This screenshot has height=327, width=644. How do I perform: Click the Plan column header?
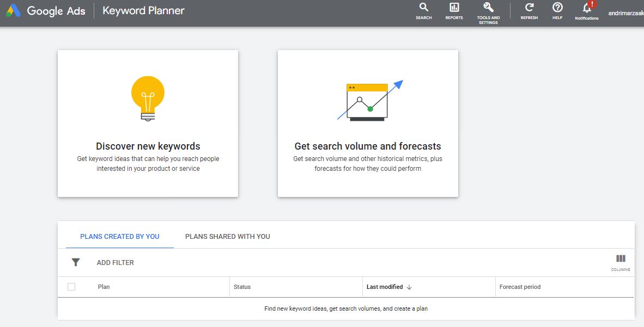pyautogui.click(x=104, y=287)
